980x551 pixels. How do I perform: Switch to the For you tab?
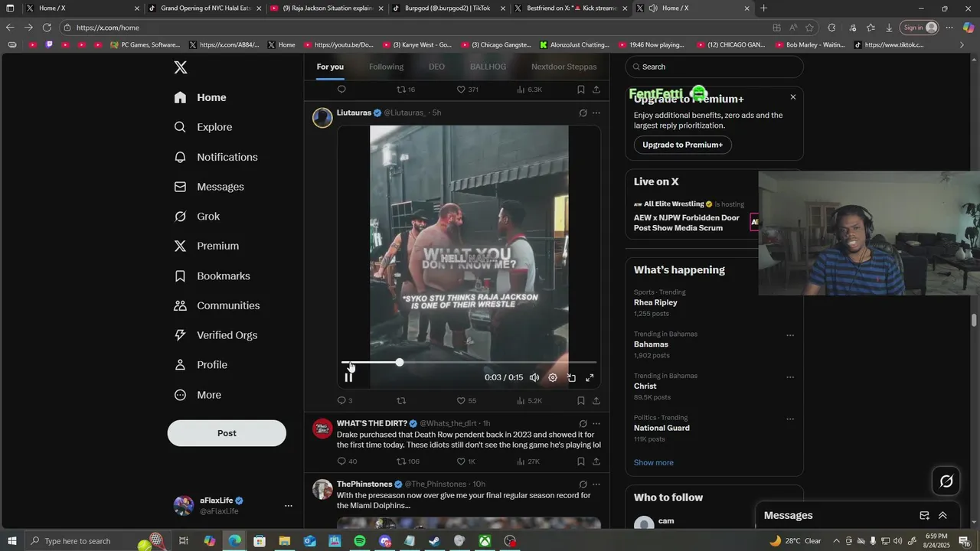(x=330, y=67)
